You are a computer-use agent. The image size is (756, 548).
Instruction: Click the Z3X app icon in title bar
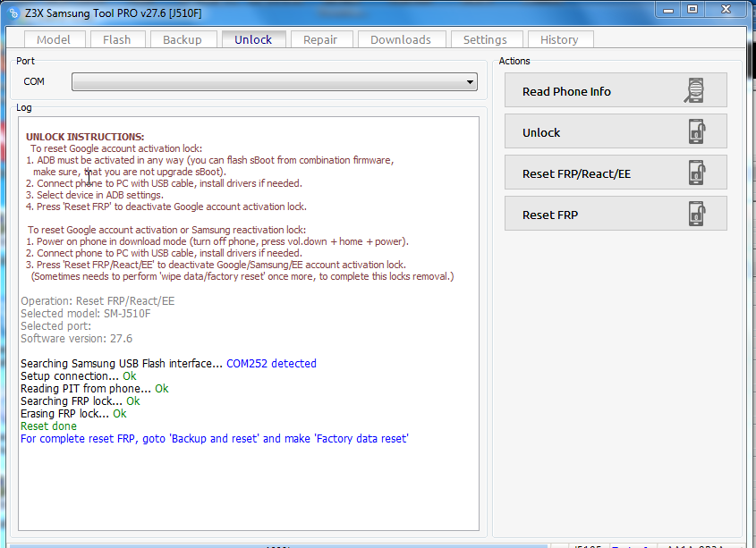click(x=13, y=13)
